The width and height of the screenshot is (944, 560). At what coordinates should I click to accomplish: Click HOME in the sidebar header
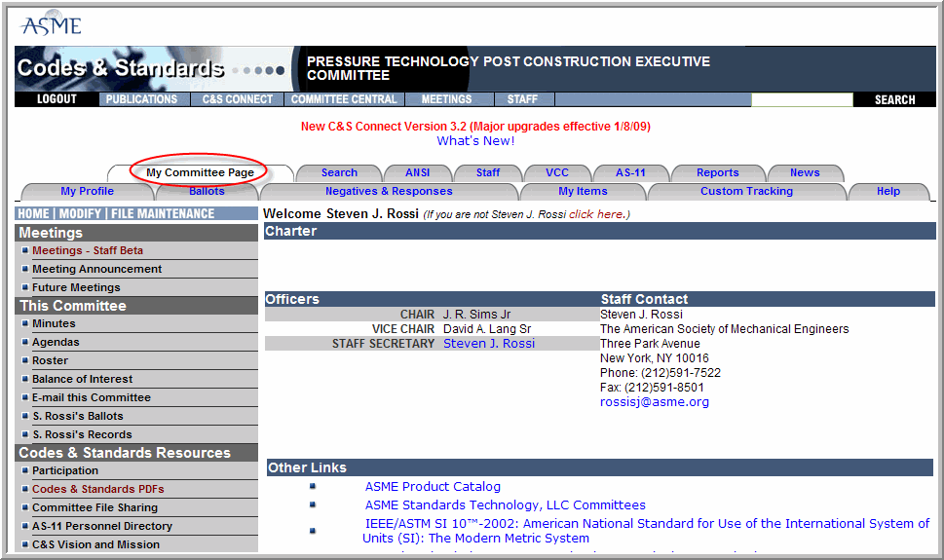pyautogui.click(x=34, y=213)
